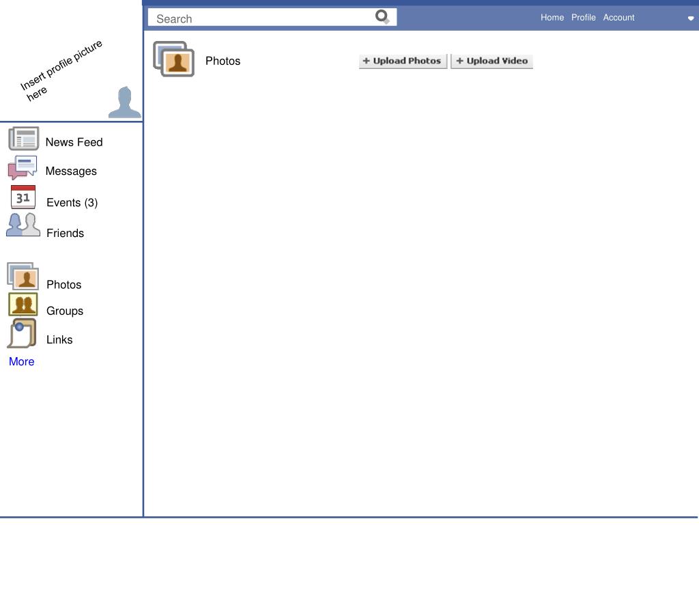Click the Friends silhouettes icon
This screenshot has width=699, height=616.
23,225
